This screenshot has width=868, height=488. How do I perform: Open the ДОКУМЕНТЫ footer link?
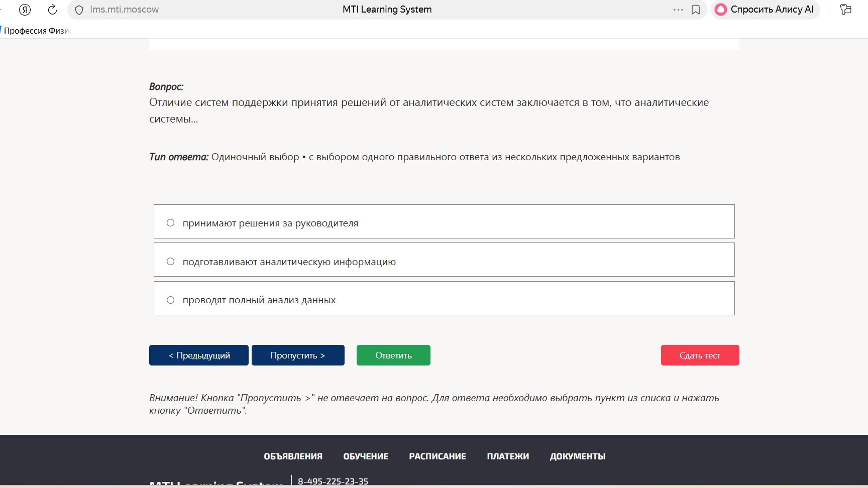(578, 456)
